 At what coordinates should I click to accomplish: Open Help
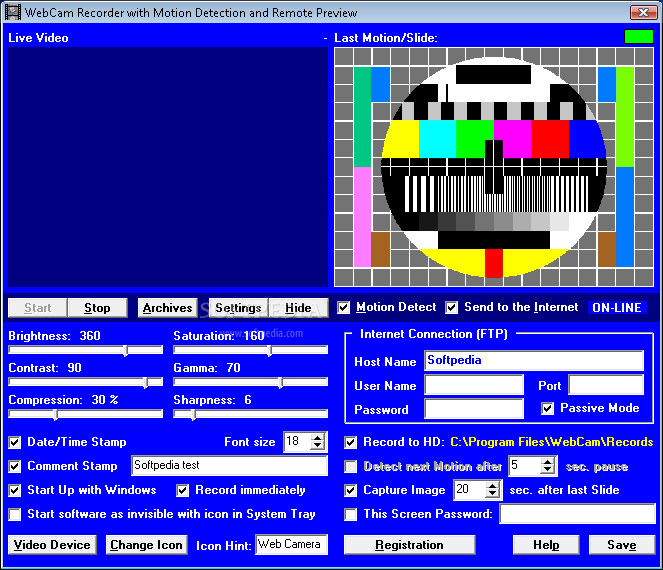coord(546,545)
